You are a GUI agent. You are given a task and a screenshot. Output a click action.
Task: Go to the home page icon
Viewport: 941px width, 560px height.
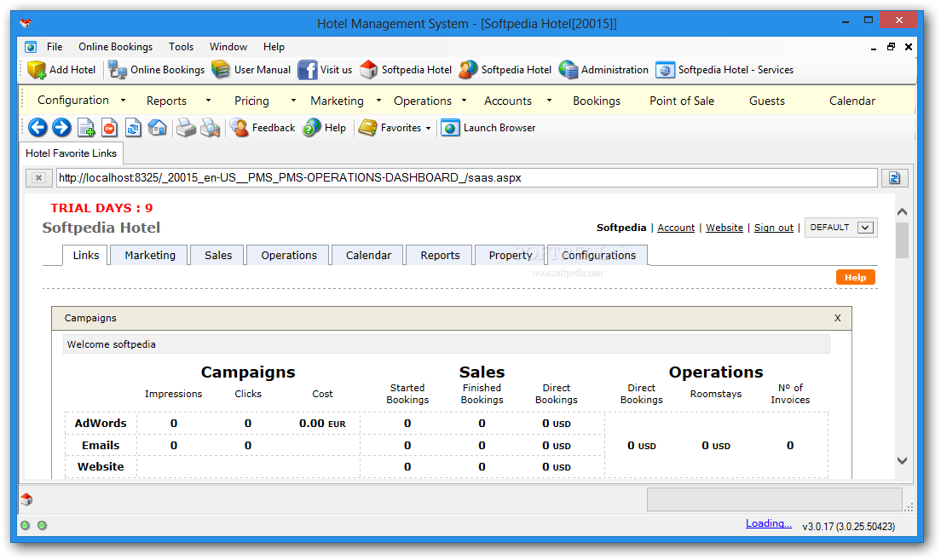(x=157, y=127)
